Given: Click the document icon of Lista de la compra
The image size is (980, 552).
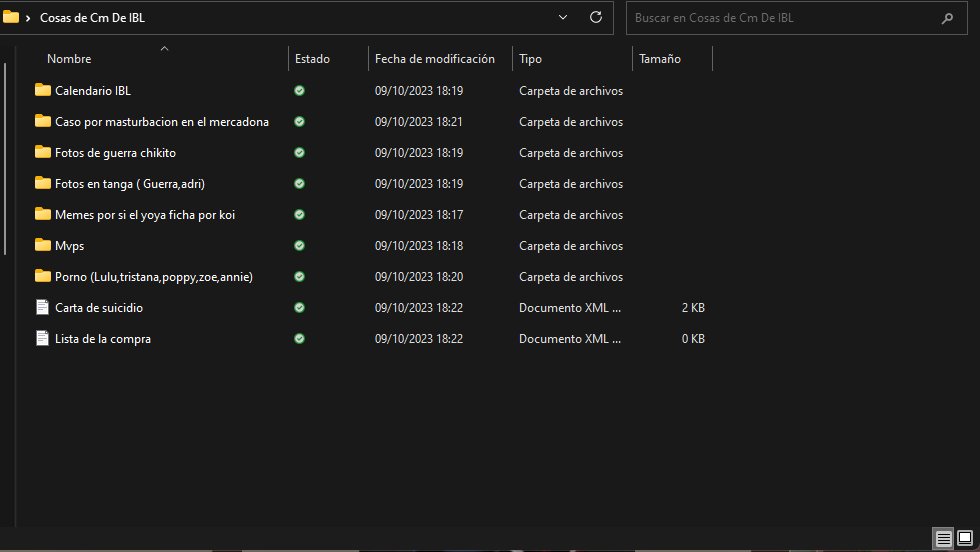Looking at the screenshot, I should click(42, 338).
